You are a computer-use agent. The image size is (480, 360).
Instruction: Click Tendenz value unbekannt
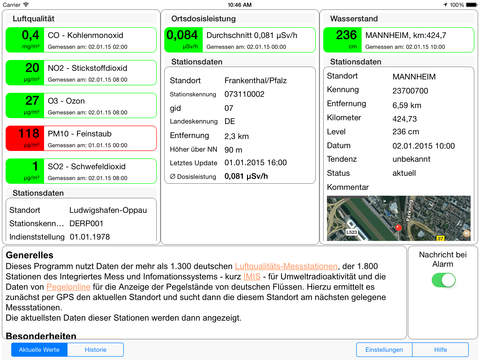pos(411,159)
